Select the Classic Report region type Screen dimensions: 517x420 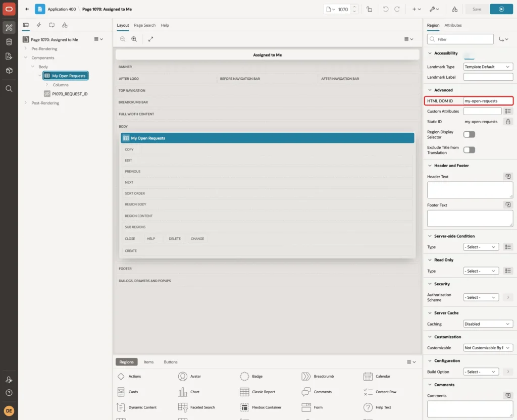coord(257,392)
